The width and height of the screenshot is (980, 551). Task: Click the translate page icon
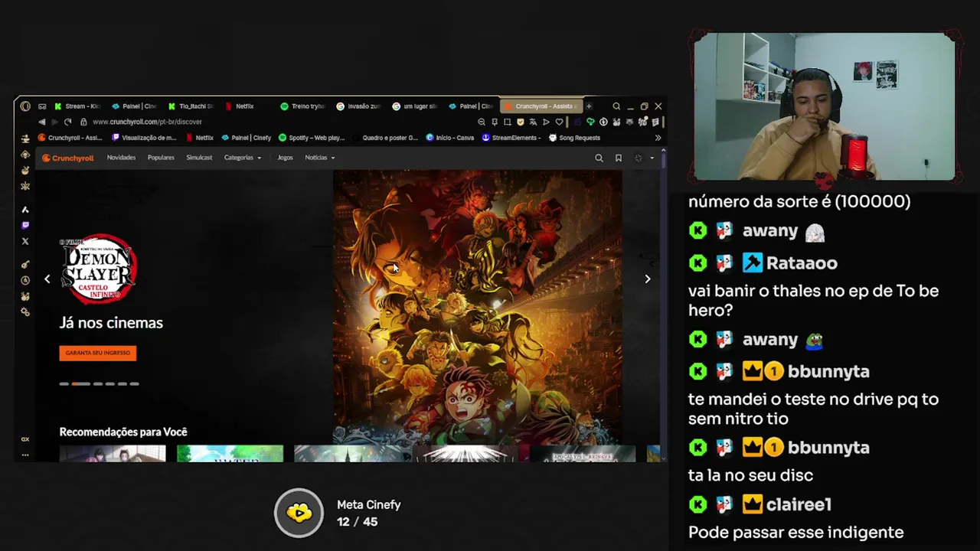tap(533, 122)
